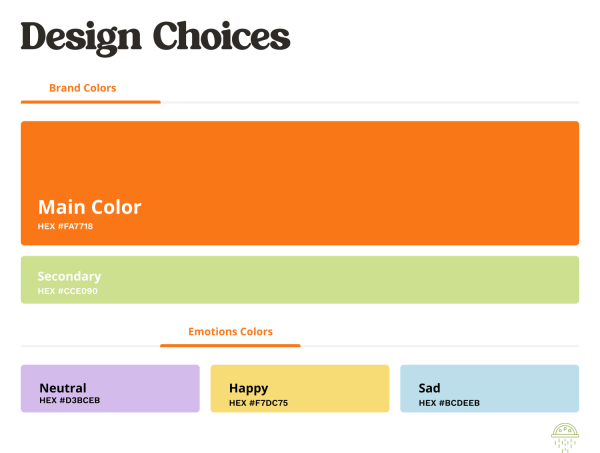Click the HEX #BCDEEB label
Image resolution: width=600 pixels, height=453 pixels.
(x=449, y=403)
